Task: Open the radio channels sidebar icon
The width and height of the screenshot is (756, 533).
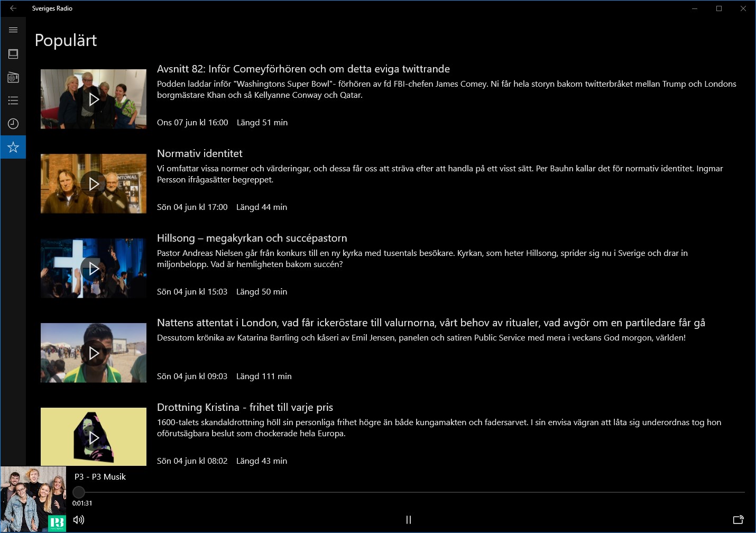Action: coord(13,77)
